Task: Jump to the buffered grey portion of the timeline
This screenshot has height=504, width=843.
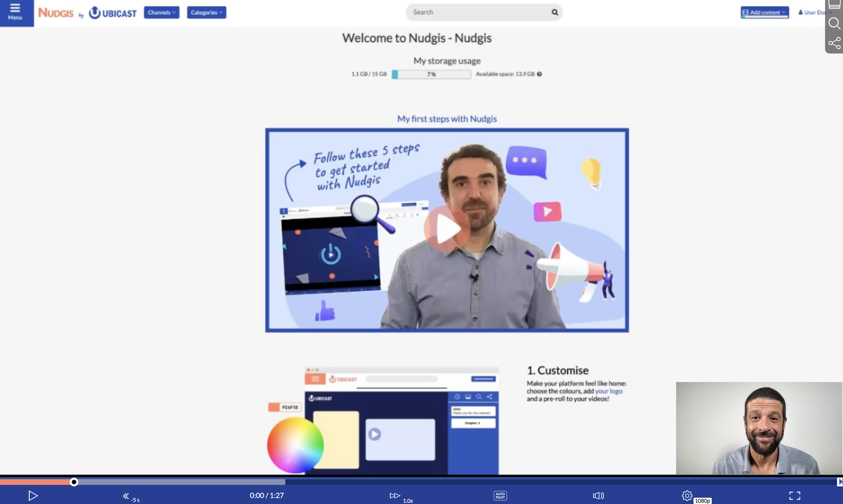Action: tap(182, 482)
